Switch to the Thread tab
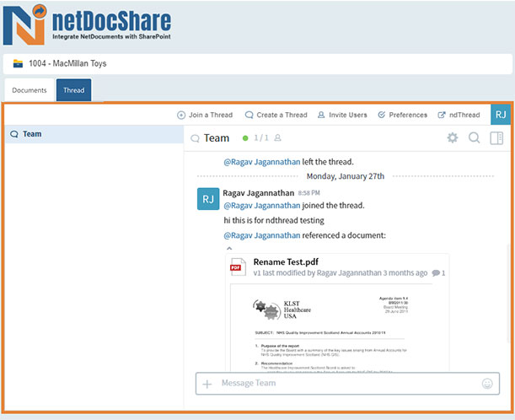The height and width of the screenshot is (420, 515). 74,90
